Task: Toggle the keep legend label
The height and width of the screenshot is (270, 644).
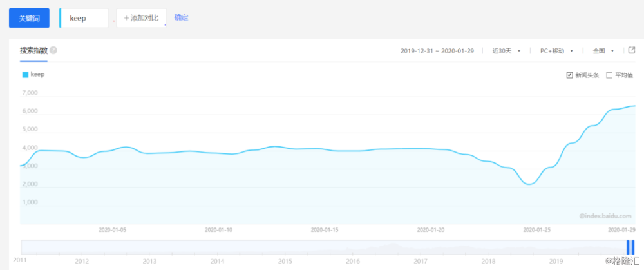Action: 37,75
